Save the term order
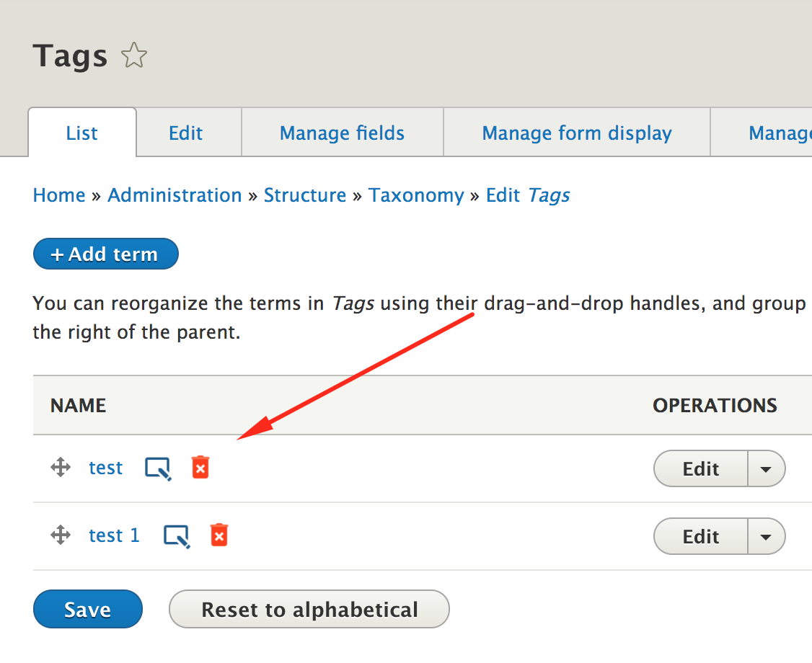 [87, 610]
